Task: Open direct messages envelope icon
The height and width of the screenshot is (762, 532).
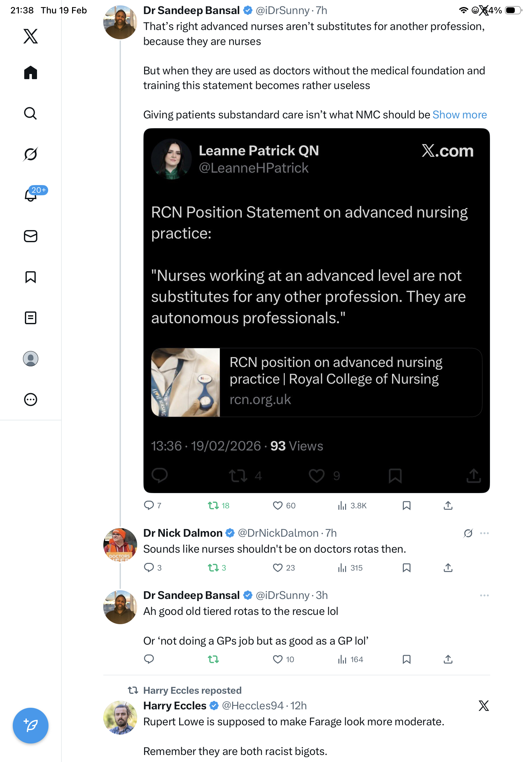Action: [31, 236]
